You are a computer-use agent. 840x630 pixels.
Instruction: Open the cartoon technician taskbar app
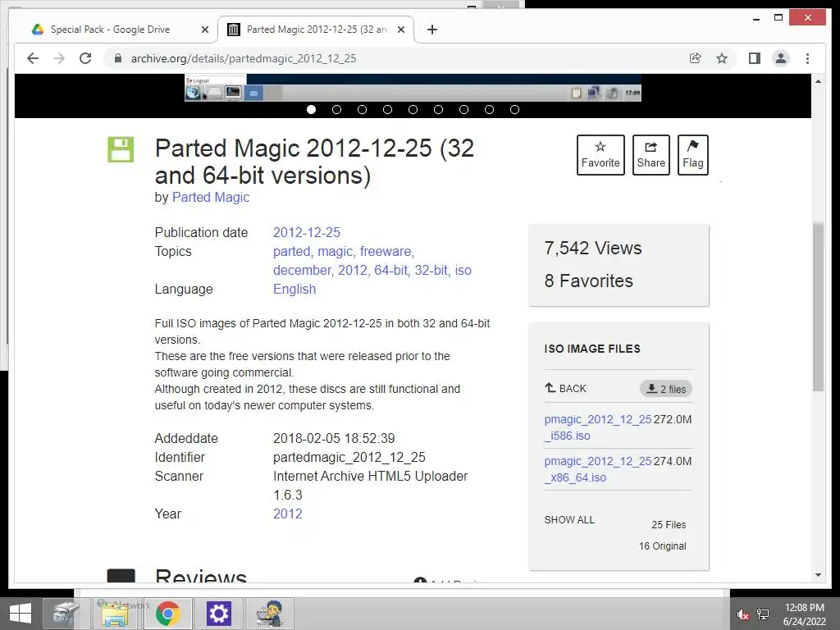point(269,614)
